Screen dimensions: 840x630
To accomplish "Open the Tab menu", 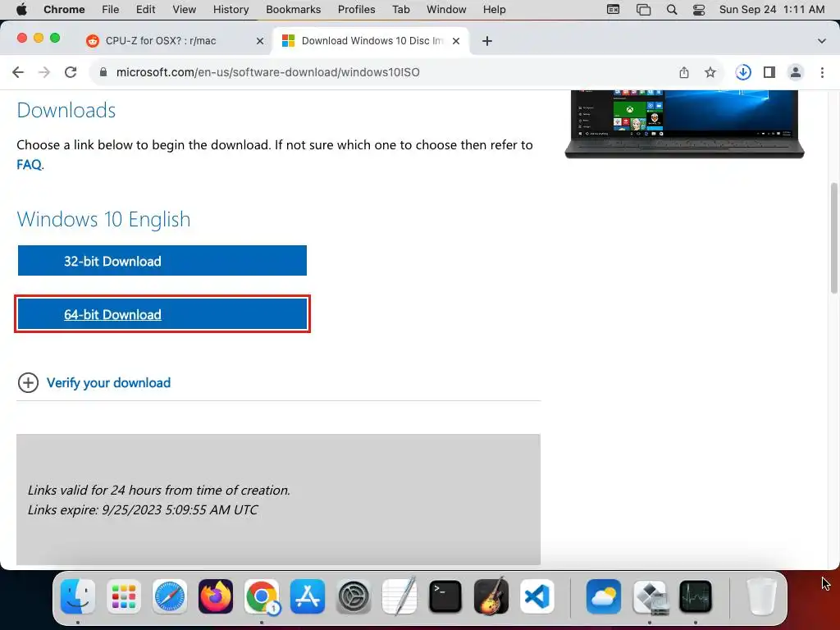I will 400,10.
